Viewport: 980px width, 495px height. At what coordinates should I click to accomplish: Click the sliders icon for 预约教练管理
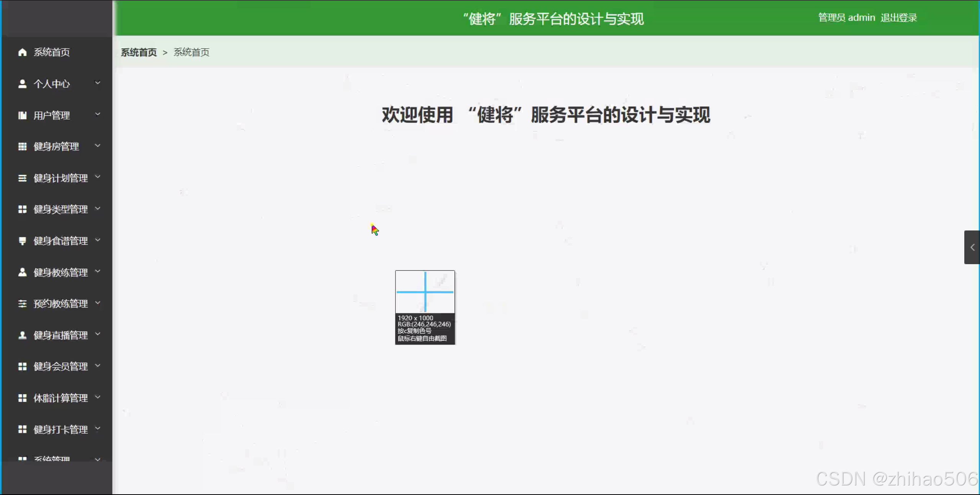[x=22, y=304]
